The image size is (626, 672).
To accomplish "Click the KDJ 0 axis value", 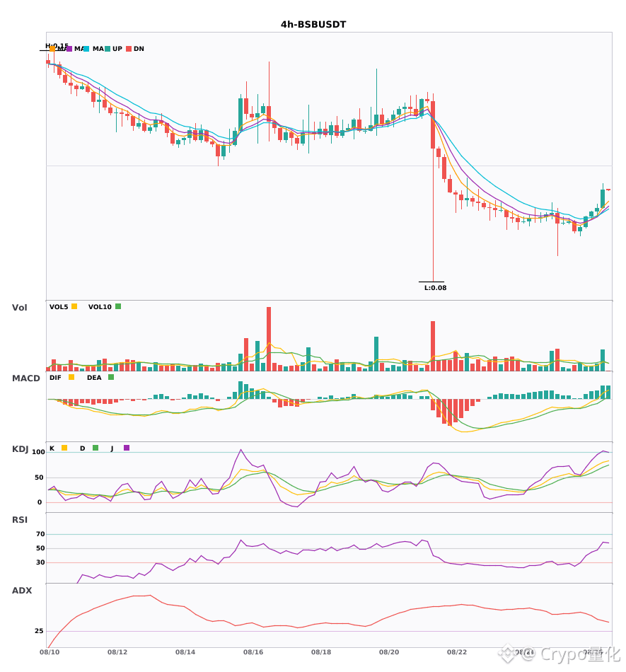I will pos(40,502).
